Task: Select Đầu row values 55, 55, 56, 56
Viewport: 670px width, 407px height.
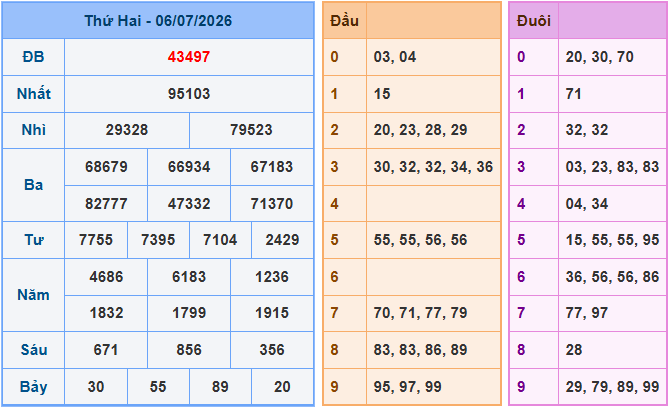Action: [x=420, y=240]
